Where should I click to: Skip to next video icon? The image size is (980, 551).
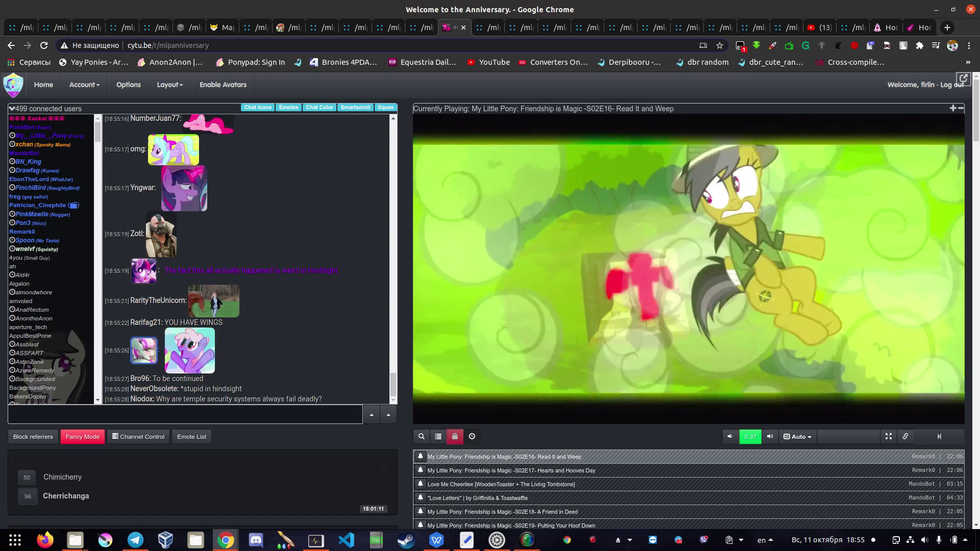[x=939, y=436]
